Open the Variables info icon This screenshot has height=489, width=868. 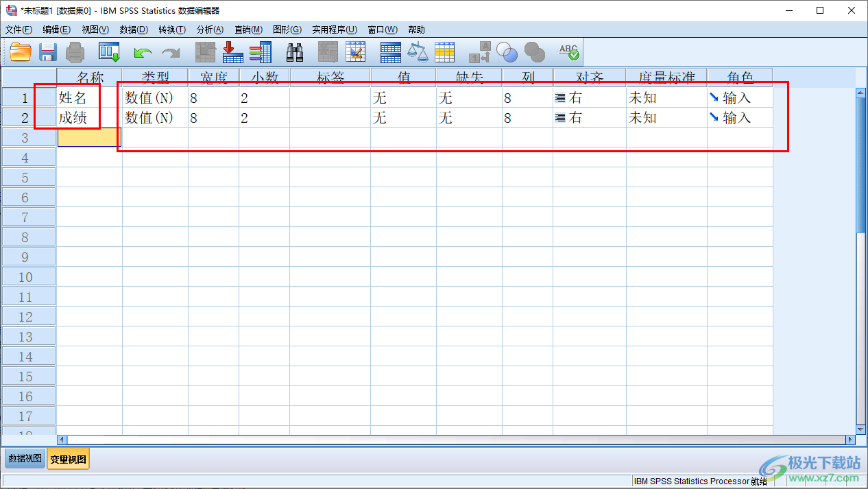coord(261,52)
